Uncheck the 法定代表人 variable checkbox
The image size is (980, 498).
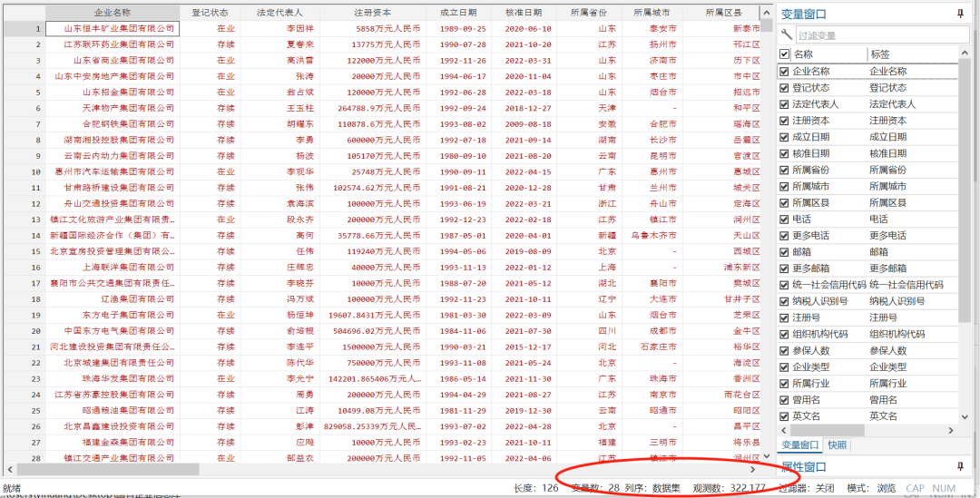(x=784, y=104)
